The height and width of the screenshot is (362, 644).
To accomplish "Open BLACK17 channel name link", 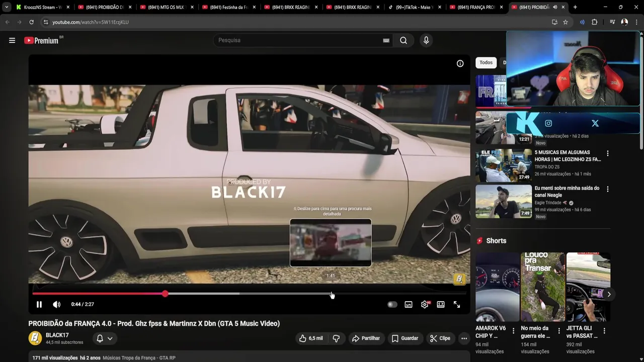I will point(57,335).
